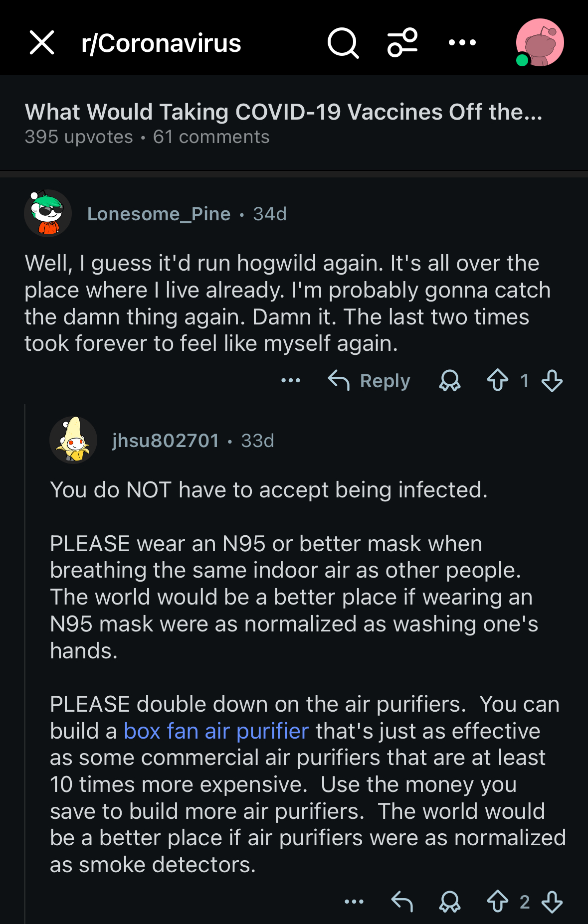
Task: Tap reply arrow on jhsu802701's comment
Action: click(x=402, y=902)
